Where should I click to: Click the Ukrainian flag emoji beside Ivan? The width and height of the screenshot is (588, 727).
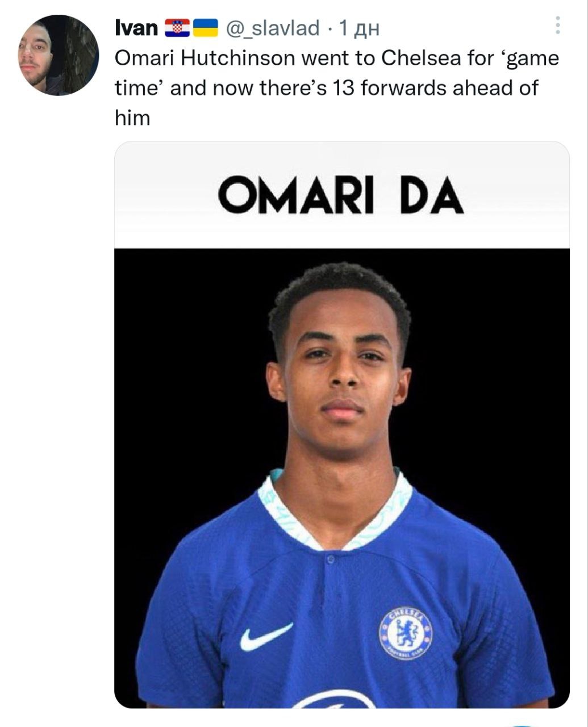coord(205,28)
